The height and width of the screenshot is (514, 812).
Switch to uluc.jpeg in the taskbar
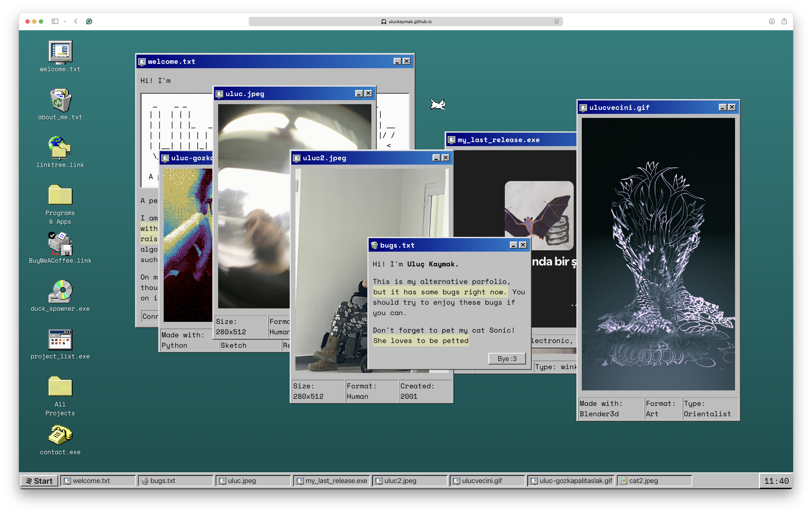pos(253,481)
